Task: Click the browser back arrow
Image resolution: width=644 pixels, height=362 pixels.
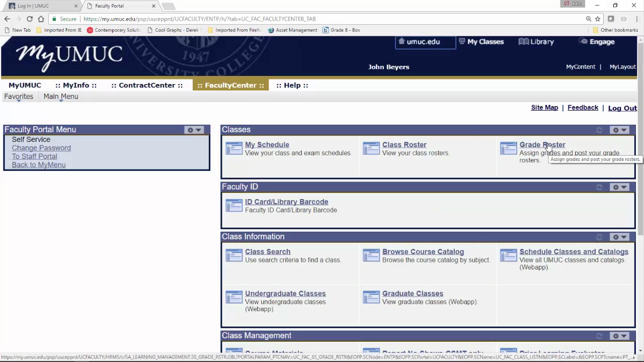Action: click(x=7, y=19)
